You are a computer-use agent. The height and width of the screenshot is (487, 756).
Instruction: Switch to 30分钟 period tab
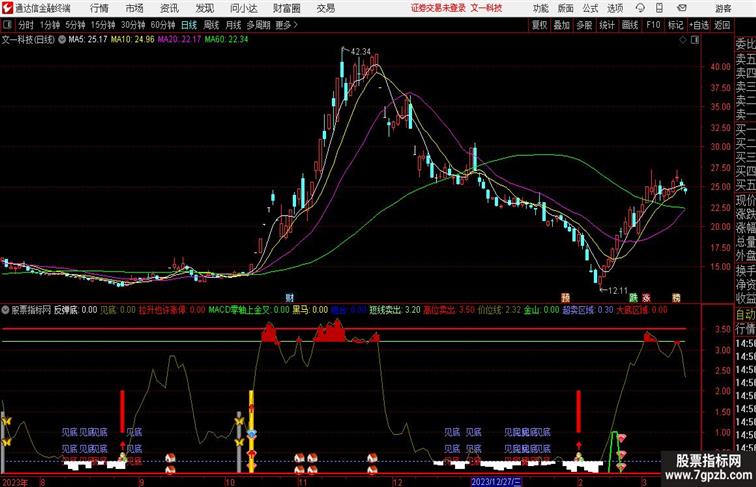133,25
